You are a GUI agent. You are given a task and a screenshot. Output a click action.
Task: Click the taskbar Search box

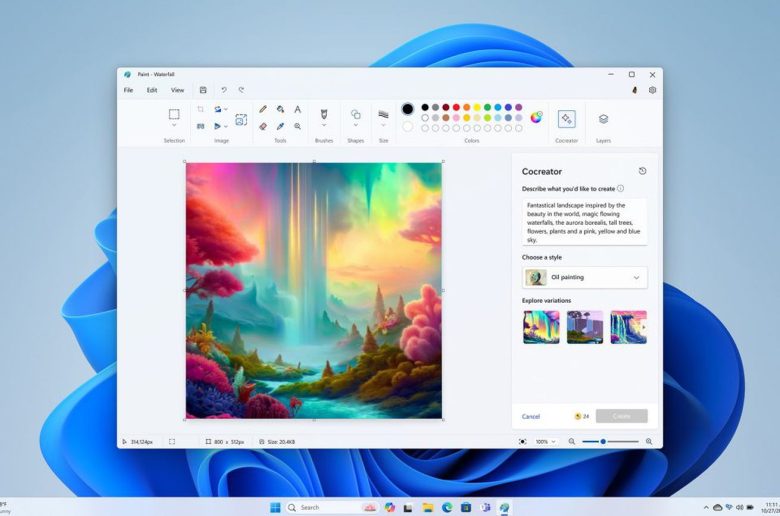pyautogui.click(x=332, y=508)
